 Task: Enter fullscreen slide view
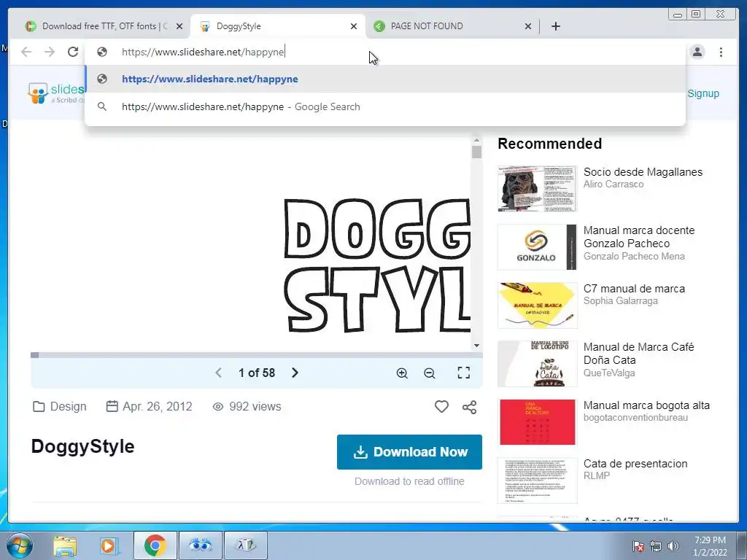[x=463, y=373]
